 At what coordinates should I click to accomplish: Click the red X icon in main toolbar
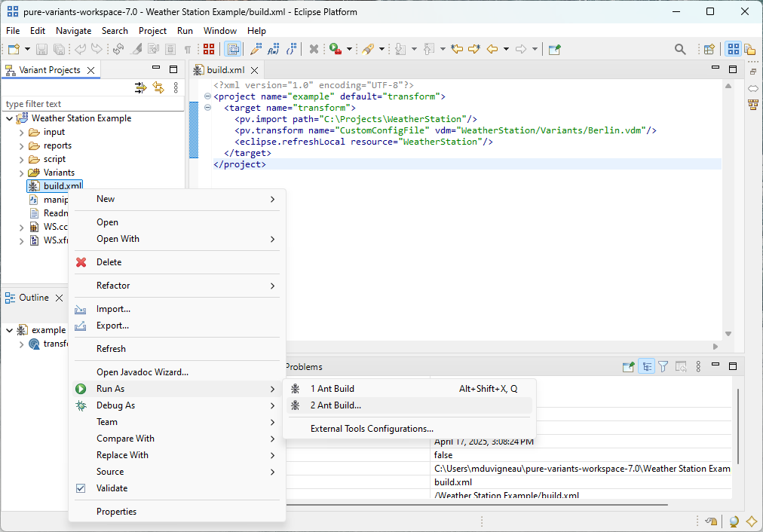(314, 50)
